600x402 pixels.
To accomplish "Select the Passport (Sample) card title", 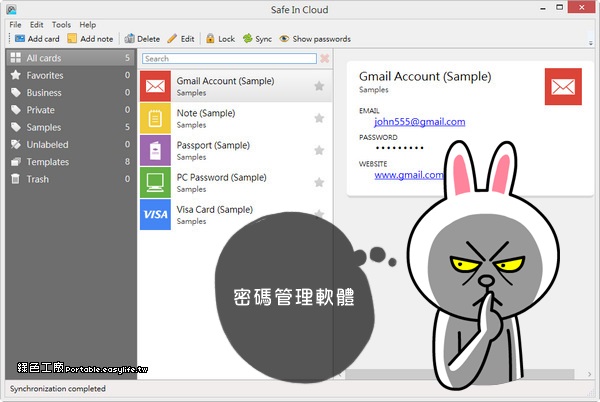I will pyautogui.click(x=213, y=145).
